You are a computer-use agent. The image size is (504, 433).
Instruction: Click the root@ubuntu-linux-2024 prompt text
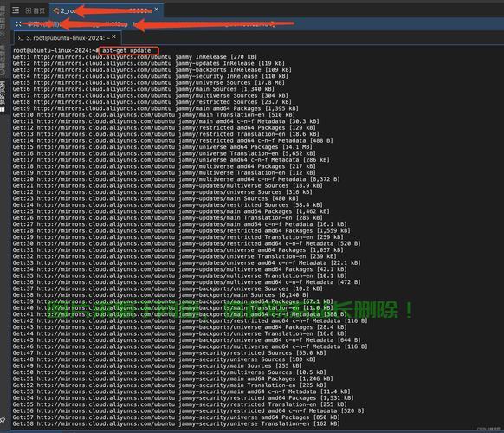(55, 50)
